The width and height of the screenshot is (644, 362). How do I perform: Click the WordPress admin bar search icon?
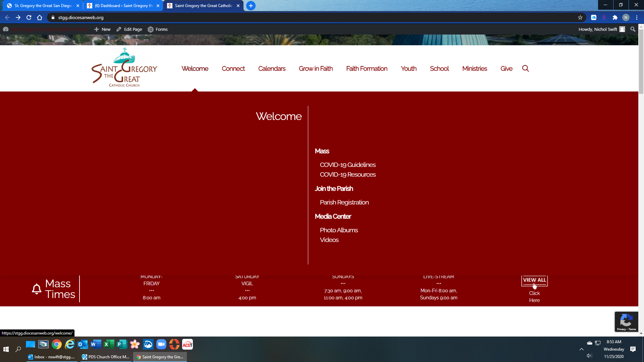[x=633, y=29]
